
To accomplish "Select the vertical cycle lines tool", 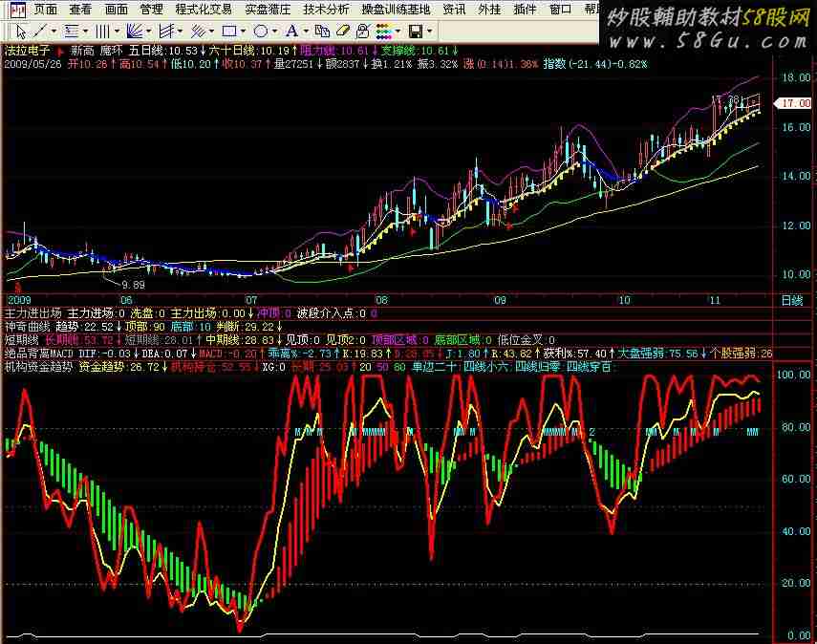I will click(102, 31).
